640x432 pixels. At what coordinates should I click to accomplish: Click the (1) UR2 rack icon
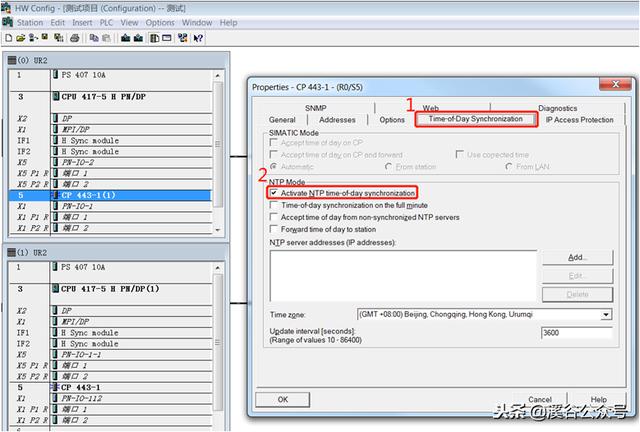pyautogui.click(x=11, y=253)
